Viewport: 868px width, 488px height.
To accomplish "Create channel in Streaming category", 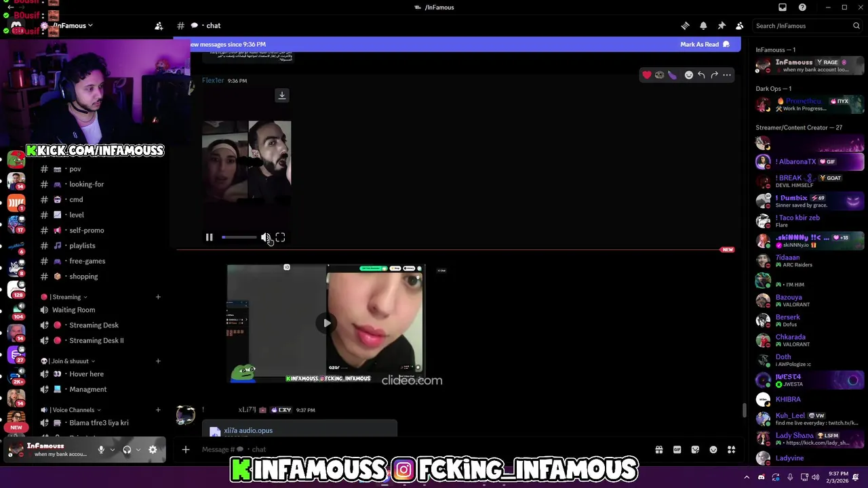I will click(x=158, y=297).
